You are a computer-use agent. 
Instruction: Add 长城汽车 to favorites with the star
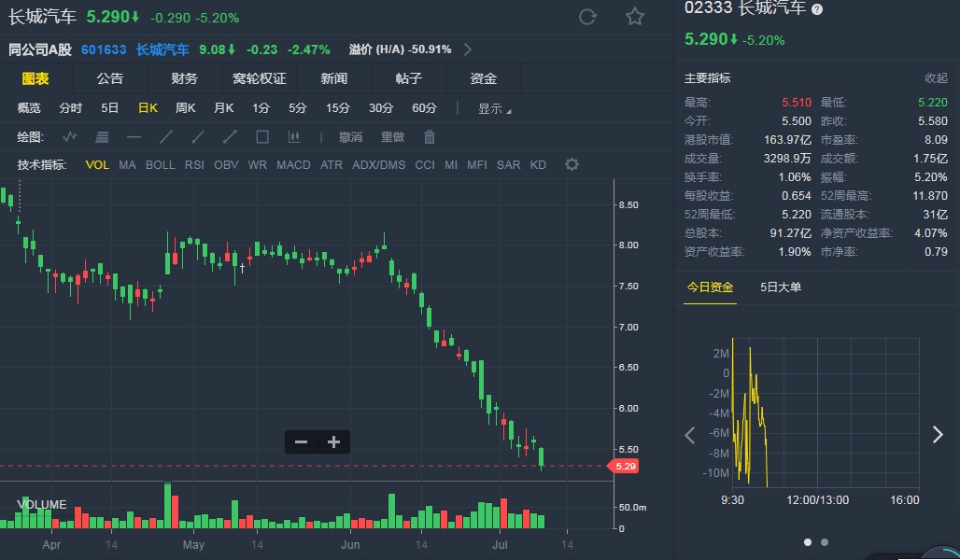[x=635, y=17]
